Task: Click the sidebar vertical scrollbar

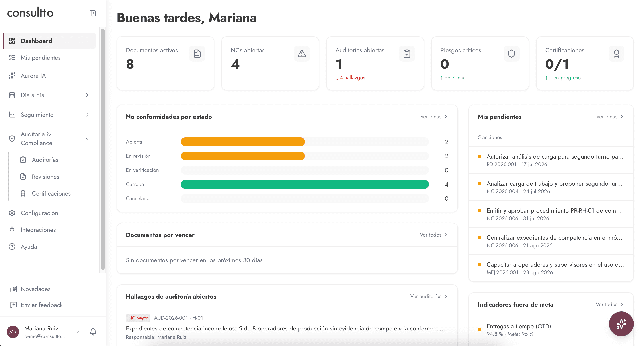Action: (103, 149)
